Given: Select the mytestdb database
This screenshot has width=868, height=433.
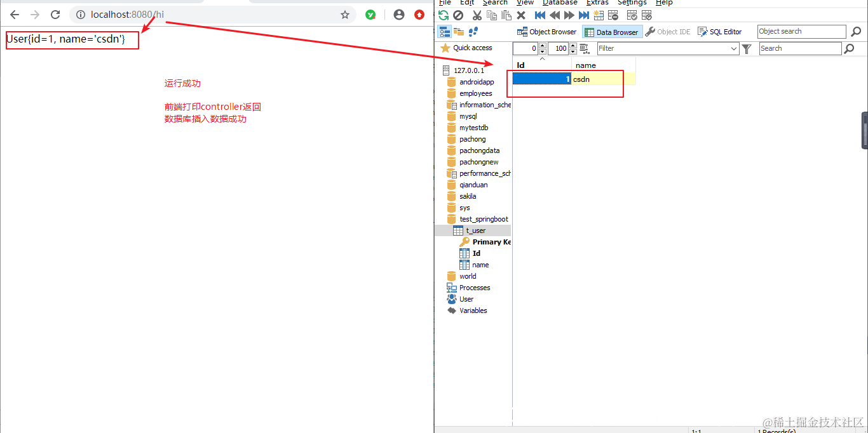Looking at the screenshot, I should [474, 128].
